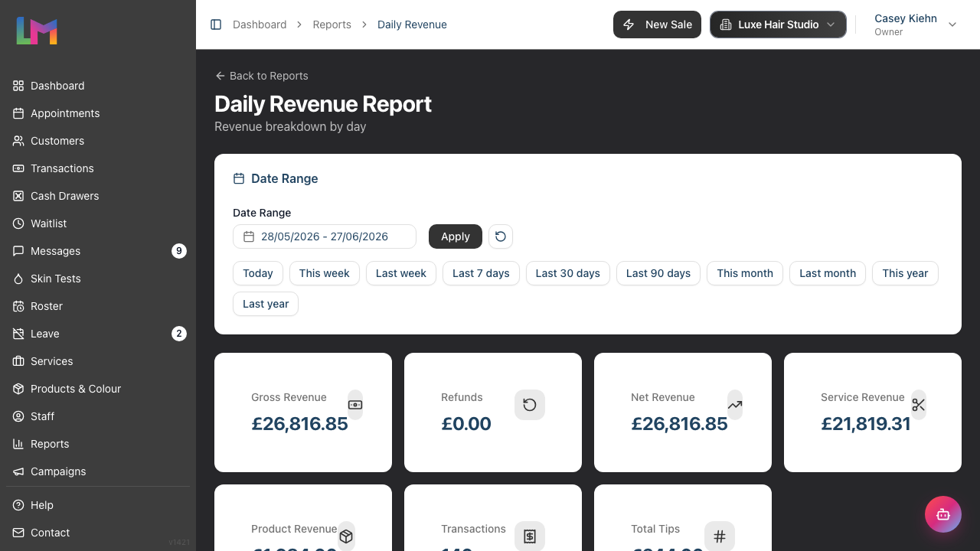980x551 pixels.
Task: Open Dashboard from the sidebar
Action: click(x=98, y=86)
